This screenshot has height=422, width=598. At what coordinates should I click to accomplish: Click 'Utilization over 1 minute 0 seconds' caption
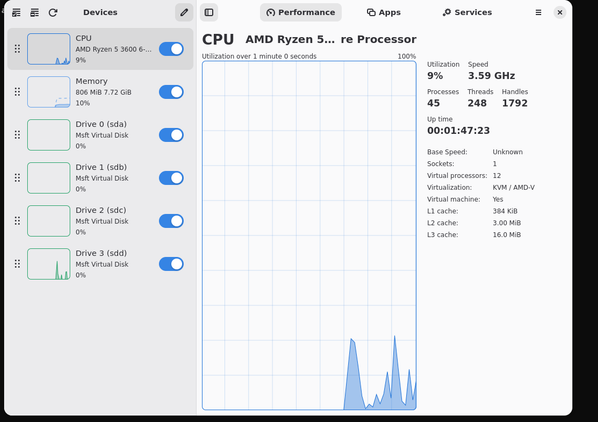259,56
